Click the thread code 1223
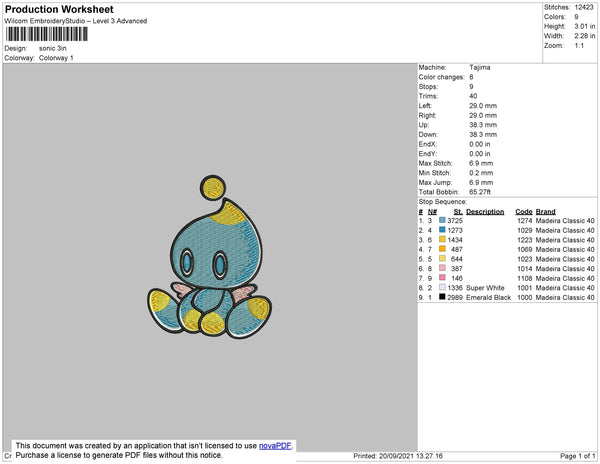Viewport: 600px width, 464px height. pos(525,240)
